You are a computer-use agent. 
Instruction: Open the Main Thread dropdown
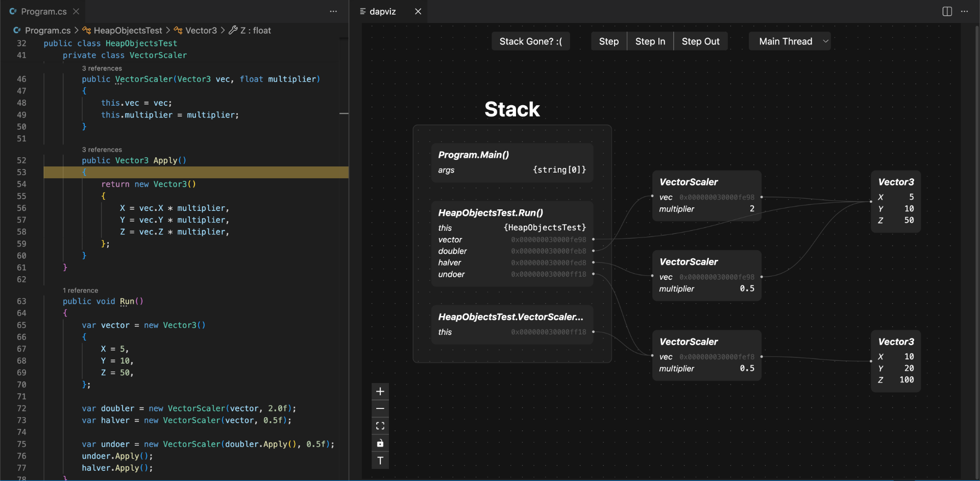pyautogui.click(x=789, y=41)
